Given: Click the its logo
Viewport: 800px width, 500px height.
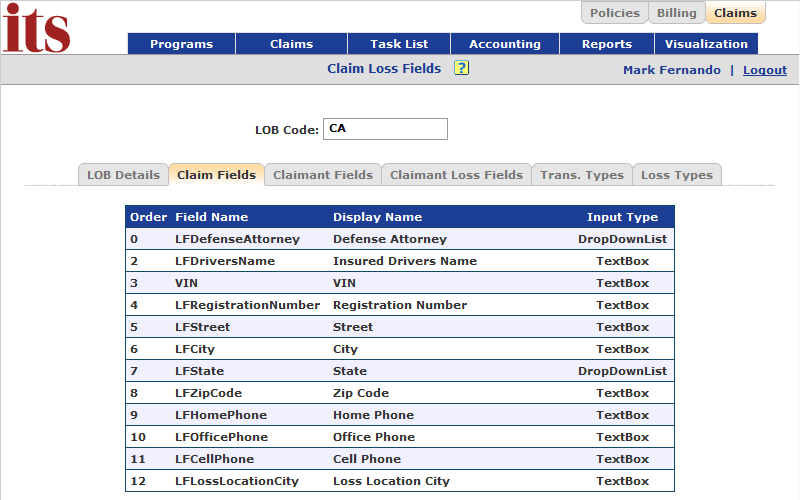Looking at the screenshot, I should (36, 28).
